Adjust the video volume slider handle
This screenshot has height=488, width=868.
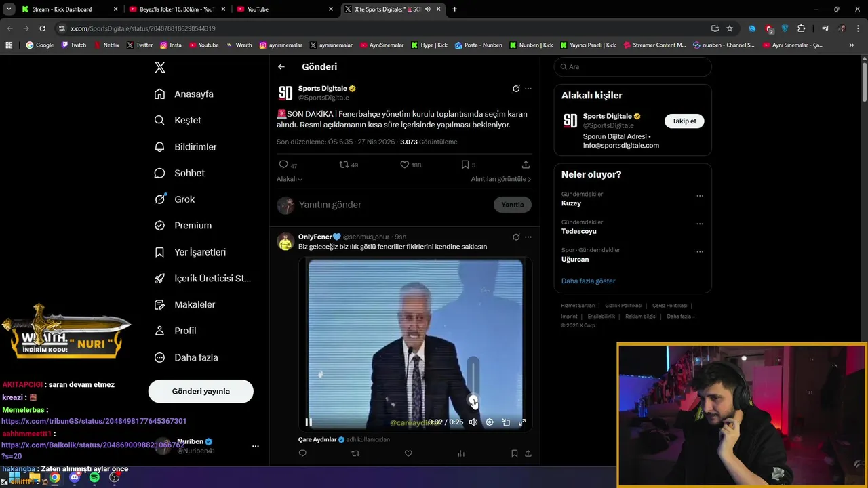click(473, 399)
